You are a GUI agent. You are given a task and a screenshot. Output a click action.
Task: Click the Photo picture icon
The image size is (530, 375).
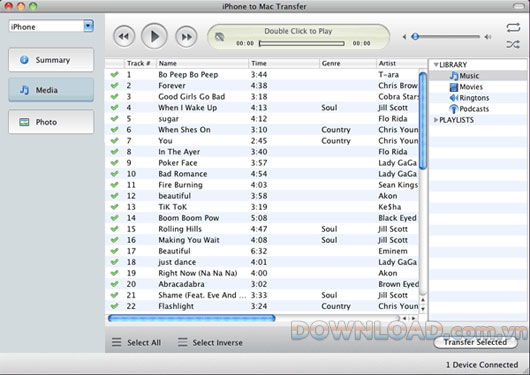[24, 122]
